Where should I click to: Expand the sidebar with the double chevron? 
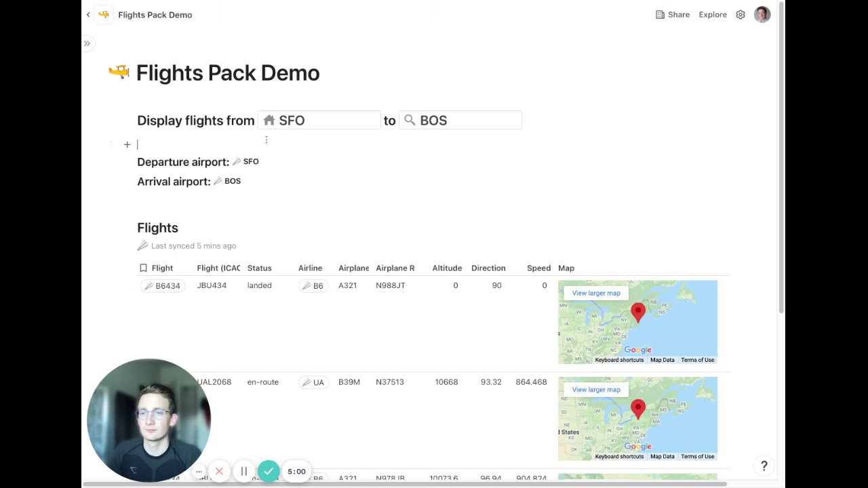(x=87, y=43)
